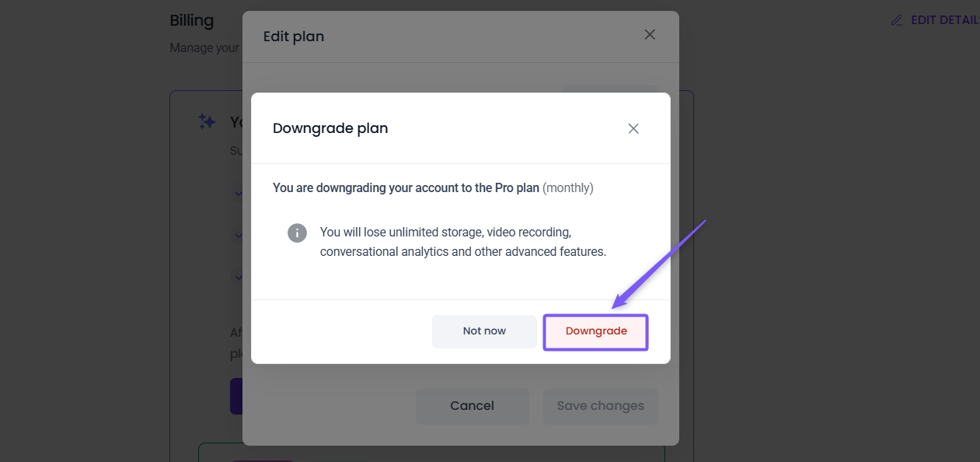
Task: Click the second feature bullet icon in plan card
Action: (x=236, y=234)
